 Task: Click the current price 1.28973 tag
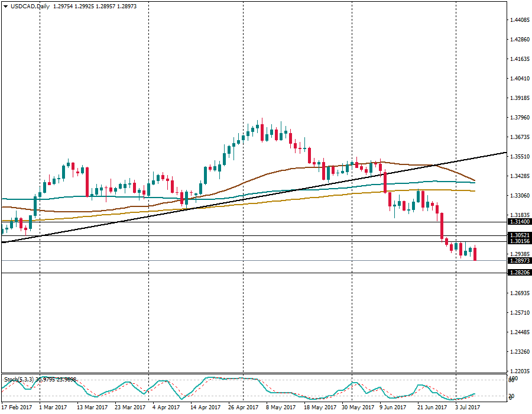[520, 261]
